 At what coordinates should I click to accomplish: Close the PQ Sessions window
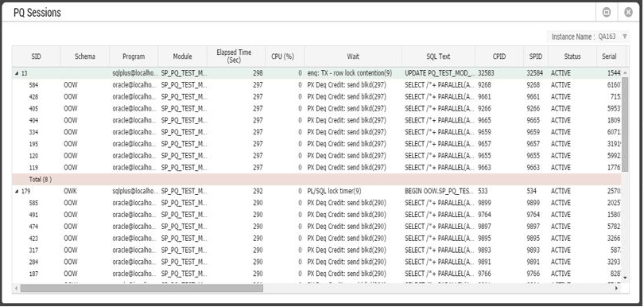[x=628, y=13]
